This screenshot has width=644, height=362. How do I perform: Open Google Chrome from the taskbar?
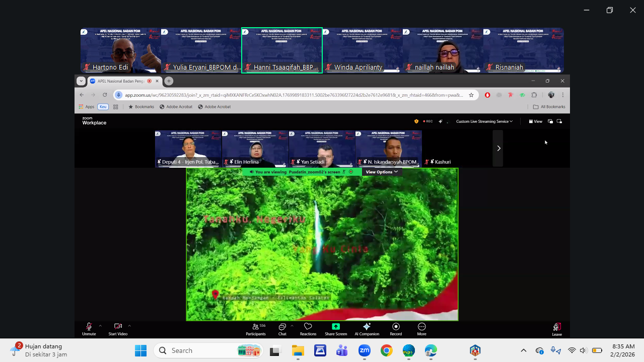387,350
